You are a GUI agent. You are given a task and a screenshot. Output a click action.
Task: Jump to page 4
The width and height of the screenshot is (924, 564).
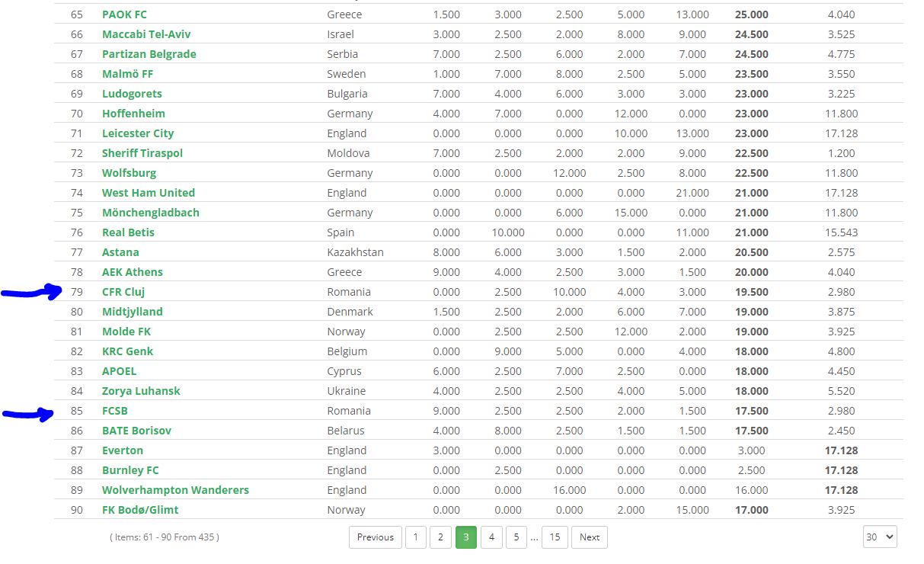tap(491, 537)
